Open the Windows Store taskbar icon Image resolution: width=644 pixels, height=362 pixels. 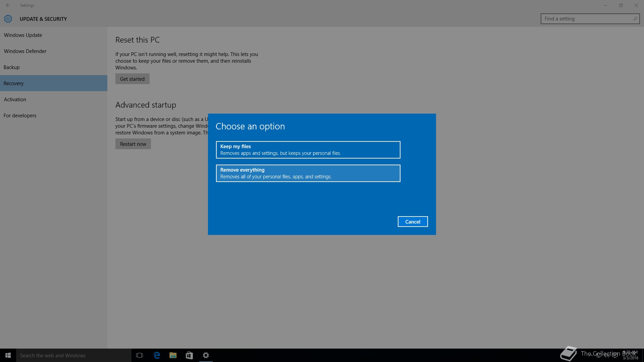pyautogui.click(x=189, y=355)
